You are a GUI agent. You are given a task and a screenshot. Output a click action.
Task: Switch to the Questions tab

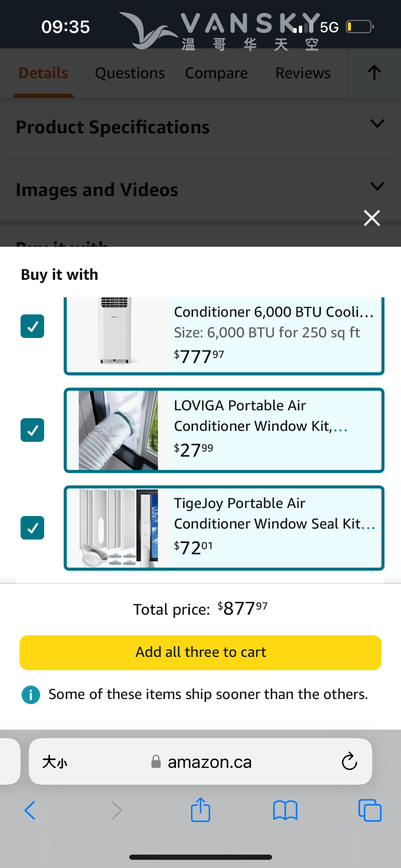click(130, 73)
